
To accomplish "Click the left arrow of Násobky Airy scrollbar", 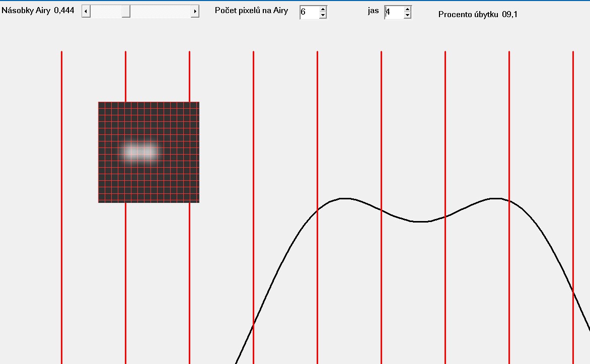I will click(x=86, y=12).
